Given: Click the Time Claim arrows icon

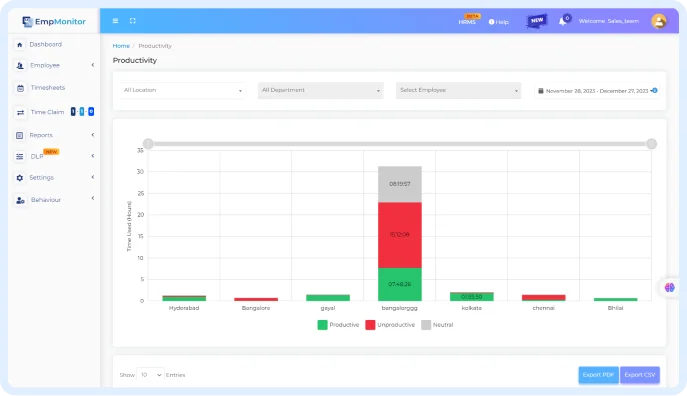Looking at the screenshot, I should tap(20, 113).
